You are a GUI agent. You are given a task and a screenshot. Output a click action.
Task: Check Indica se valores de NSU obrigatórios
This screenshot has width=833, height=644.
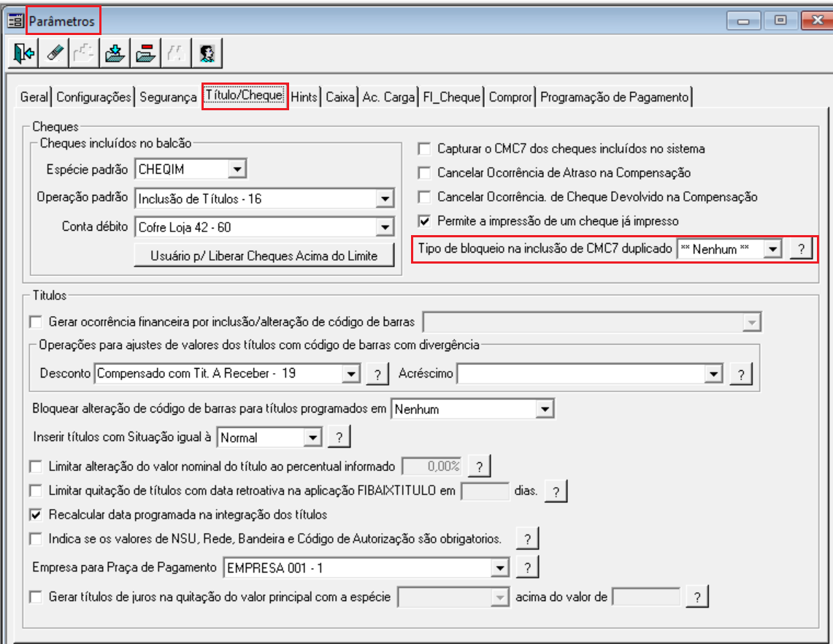[36, 539]
